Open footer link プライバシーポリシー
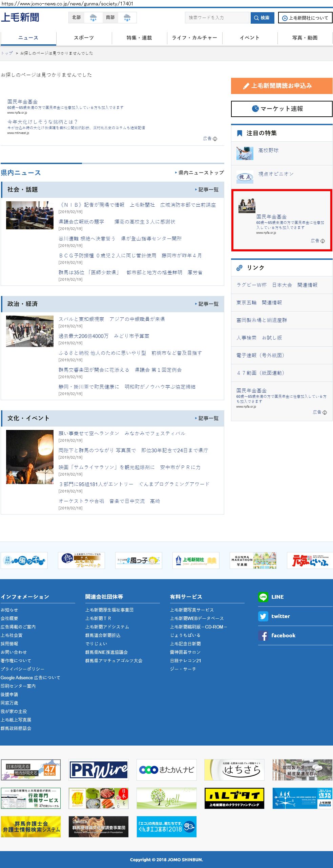This screenshot has height=868, width=333. [x=22, y=669]
